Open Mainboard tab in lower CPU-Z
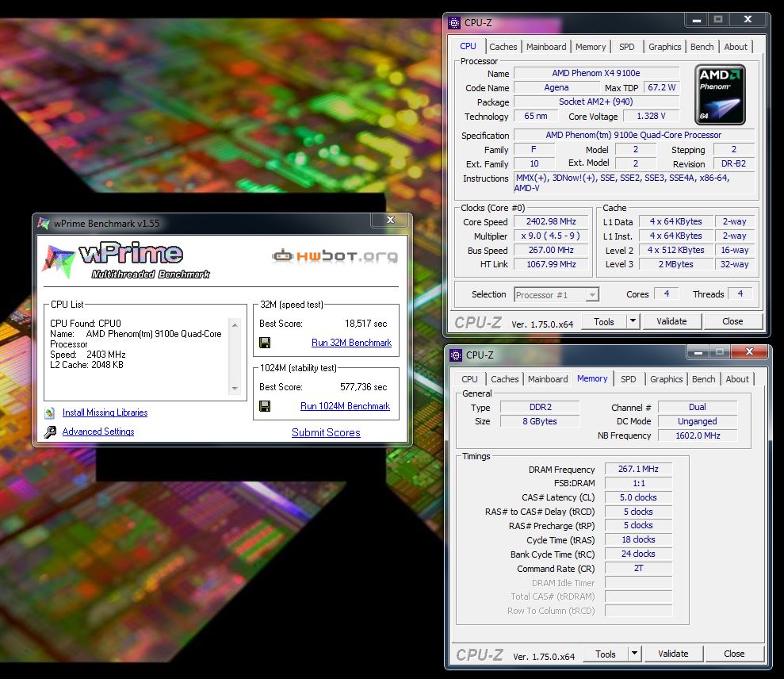Viewport: 784px width, 679px height. click(x=548, y=379)
